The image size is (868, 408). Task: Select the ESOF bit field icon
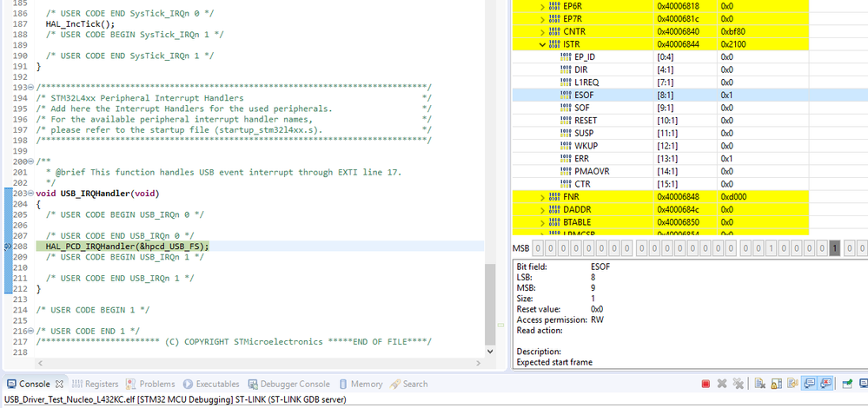[x=565, y=95]
